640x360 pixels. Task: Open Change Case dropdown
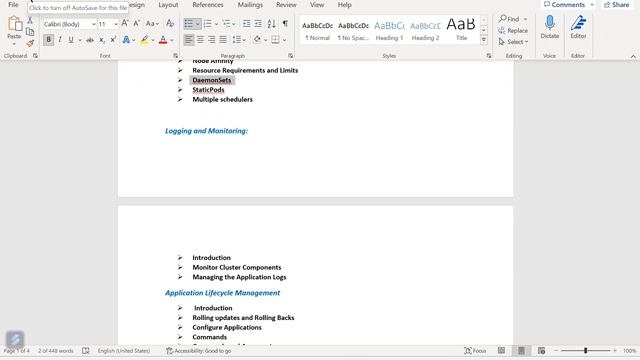click(x=152, y=24)
